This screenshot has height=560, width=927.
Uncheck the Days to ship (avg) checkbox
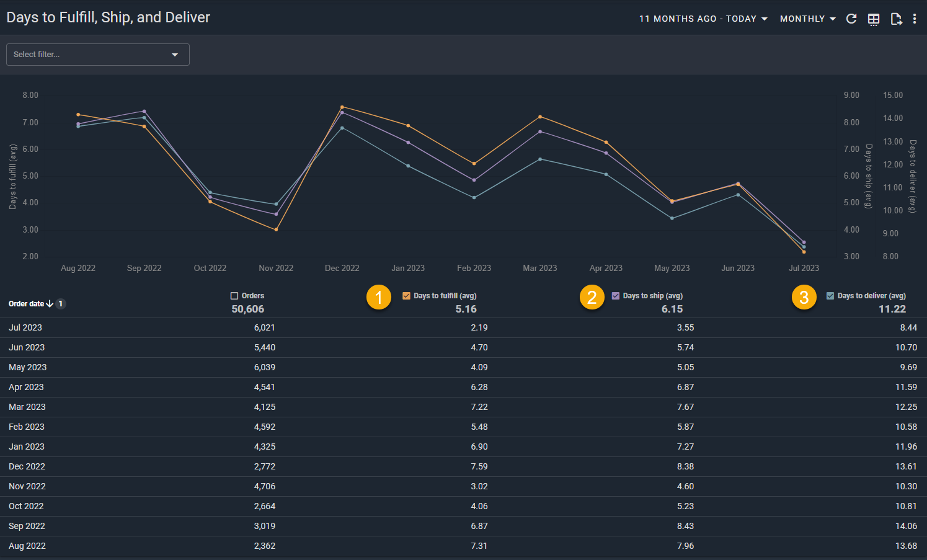coord(616,296)
